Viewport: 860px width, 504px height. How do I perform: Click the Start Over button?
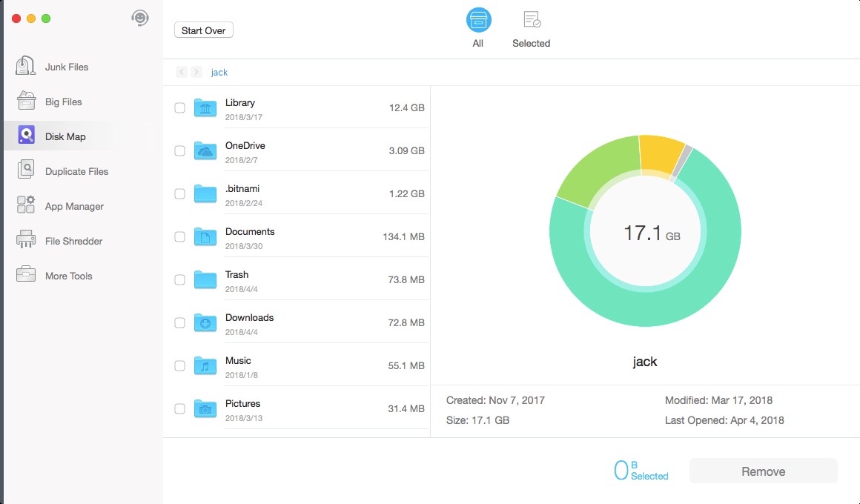pyautogui.click(x=203, y=30)
